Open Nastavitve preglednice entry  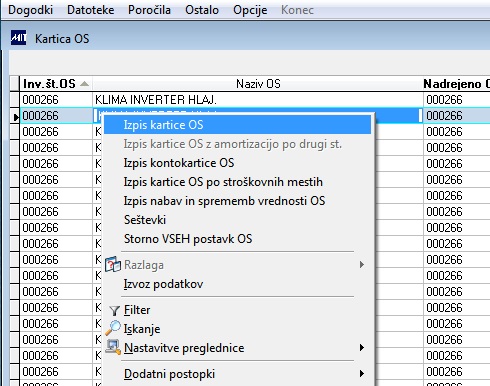[x=237, y=348]
